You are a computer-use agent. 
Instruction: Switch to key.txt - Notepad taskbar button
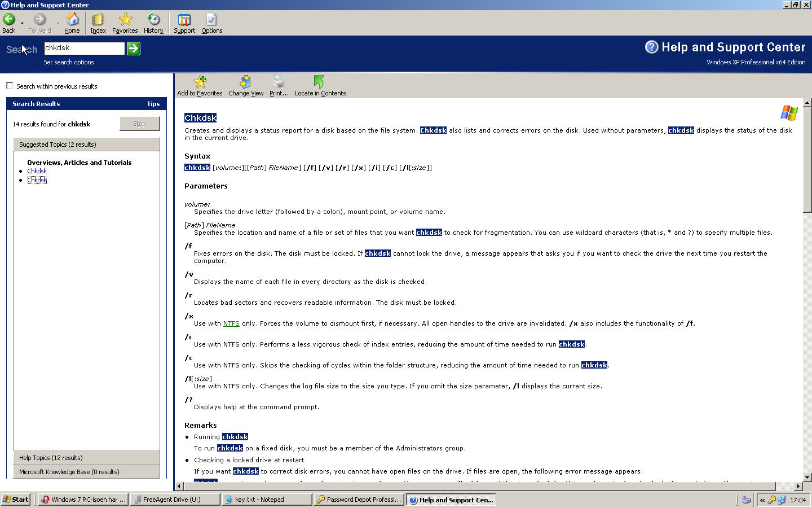267,500
